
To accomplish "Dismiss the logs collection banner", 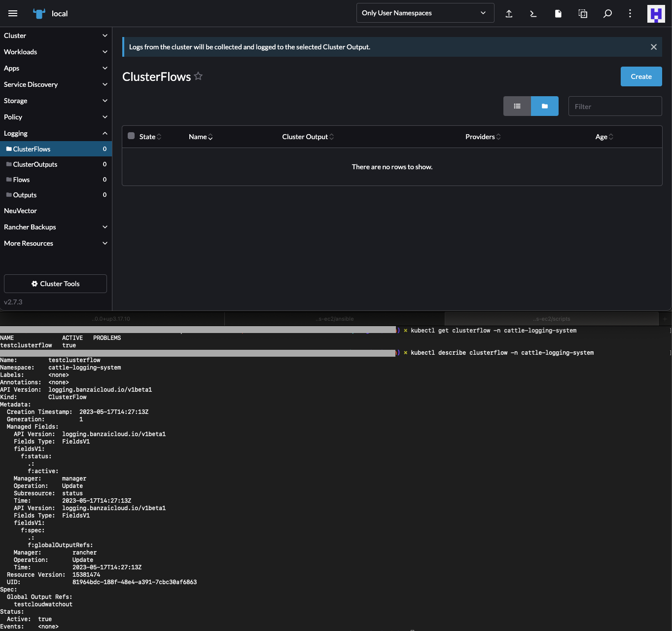I will coord(654,46).
